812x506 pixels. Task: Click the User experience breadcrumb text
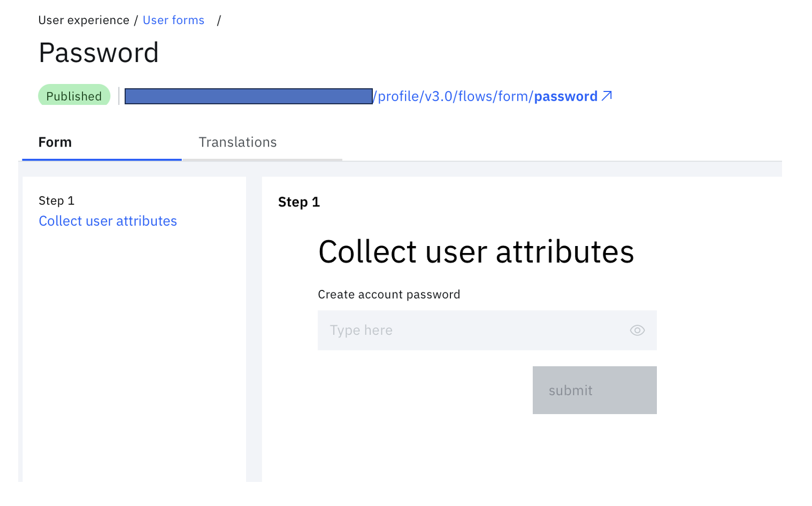pyautogui.click(x=84, y=20)
